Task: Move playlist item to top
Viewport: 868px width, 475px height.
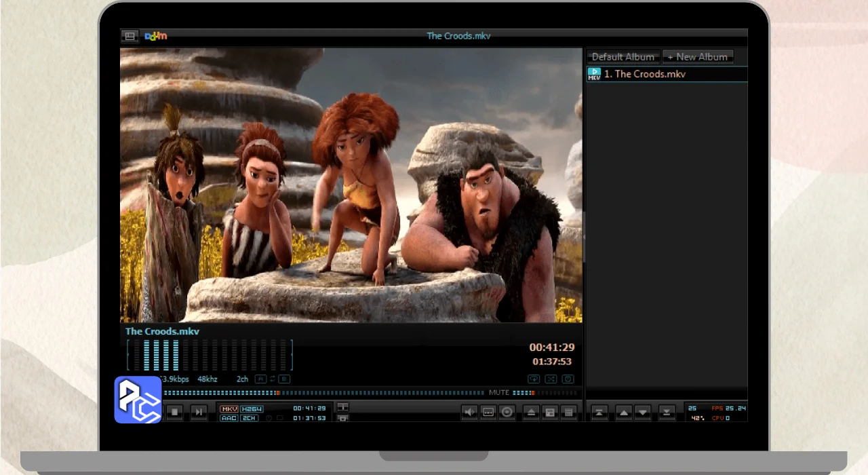Action: point(599,412)
